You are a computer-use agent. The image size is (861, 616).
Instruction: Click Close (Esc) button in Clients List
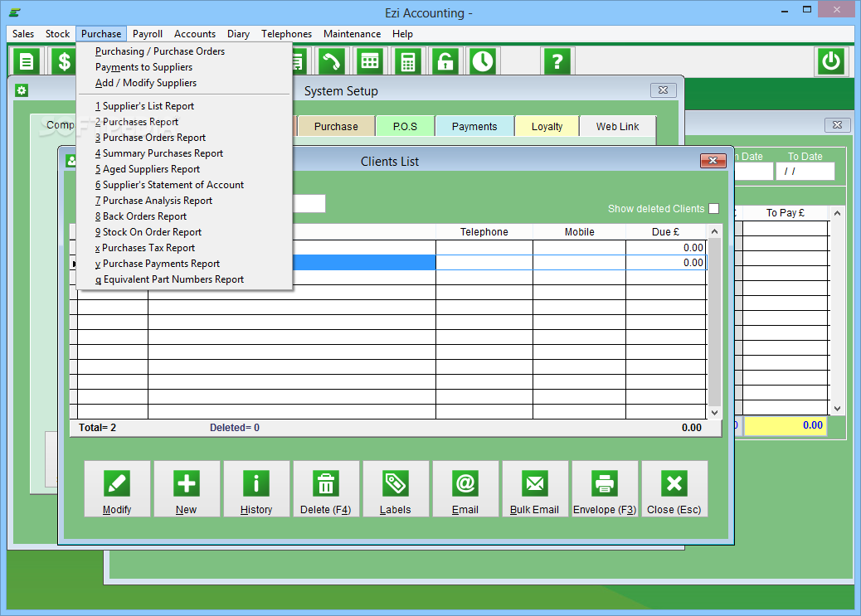pyautogui.click(x=675, y=488)
